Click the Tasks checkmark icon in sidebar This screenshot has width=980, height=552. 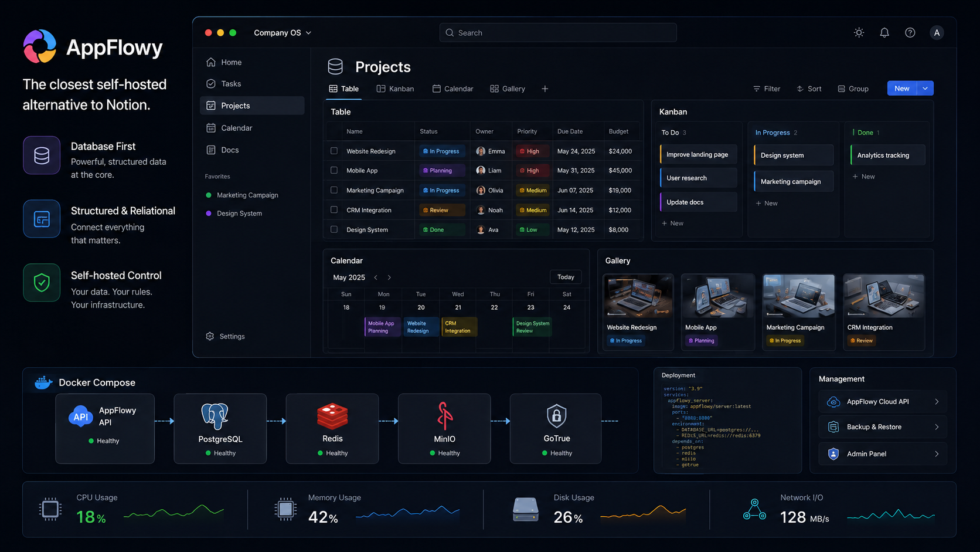coord(211,84)
